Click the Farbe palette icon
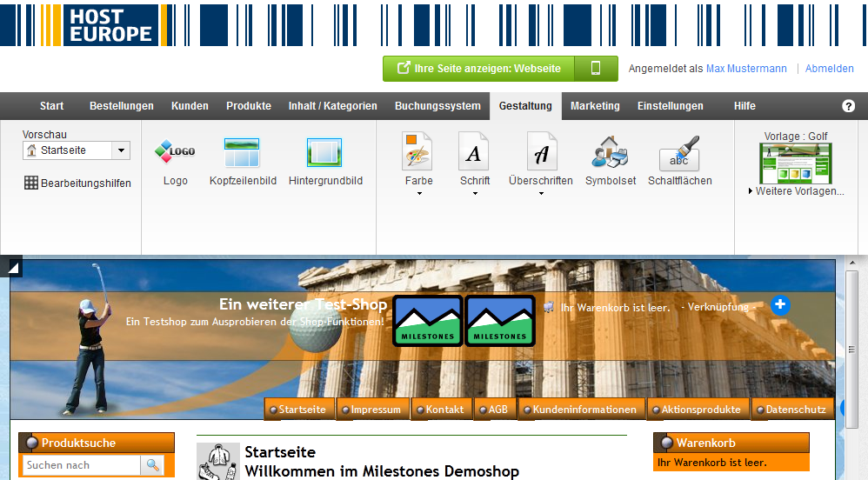Viewport: 868px width, 480px height. (x=418, y=151)
